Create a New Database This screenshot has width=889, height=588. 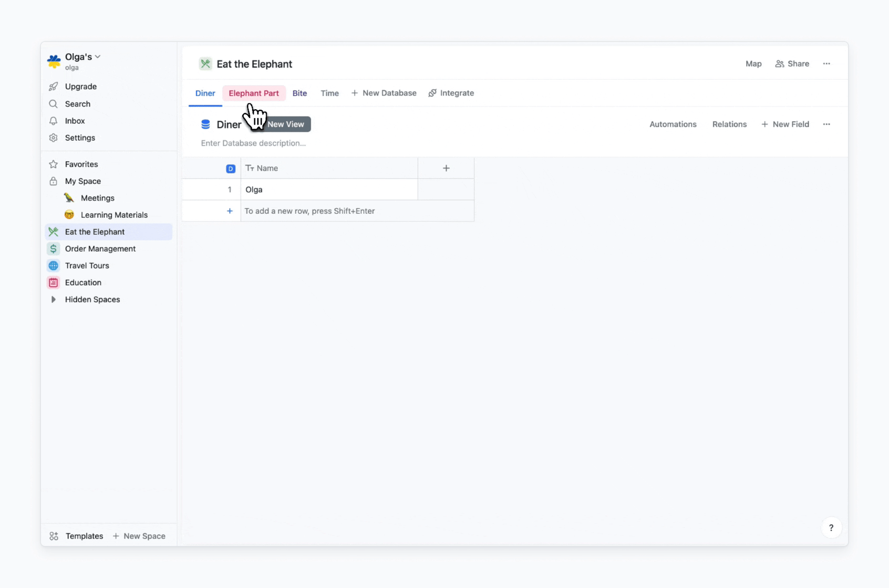(384, 93)
